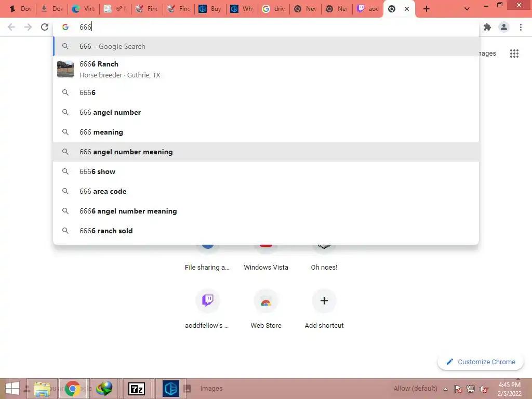Image resolution: width=532 pixels, height=399 pixels.
Task: Switch to the second 'Nev' tab beside aoc
Action: point(337,9)
